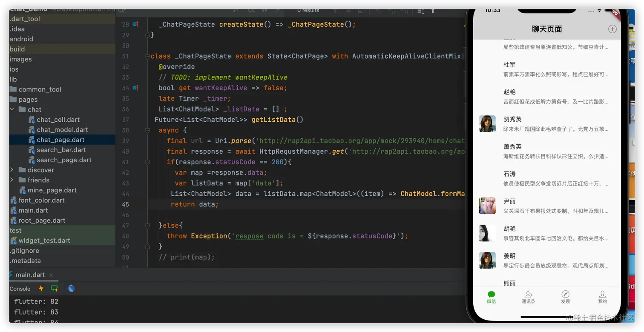Trigger Flutter Hot Reload lightning icon
644x332 pixels.
click(x=41, y=289)
